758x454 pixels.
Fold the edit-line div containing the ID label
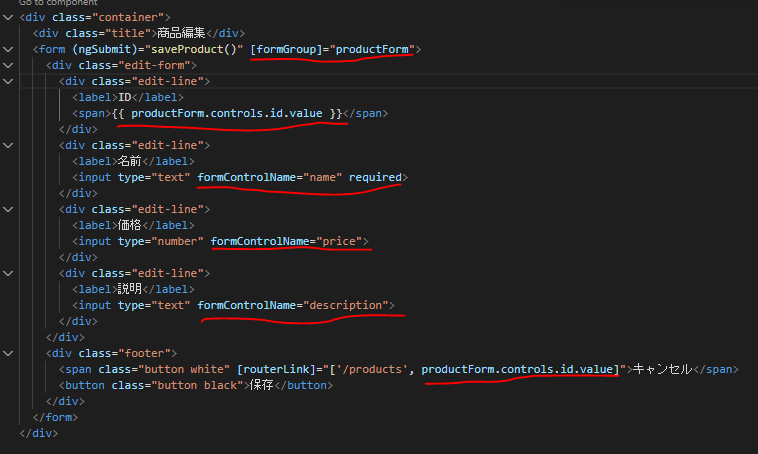click(8, 81)
